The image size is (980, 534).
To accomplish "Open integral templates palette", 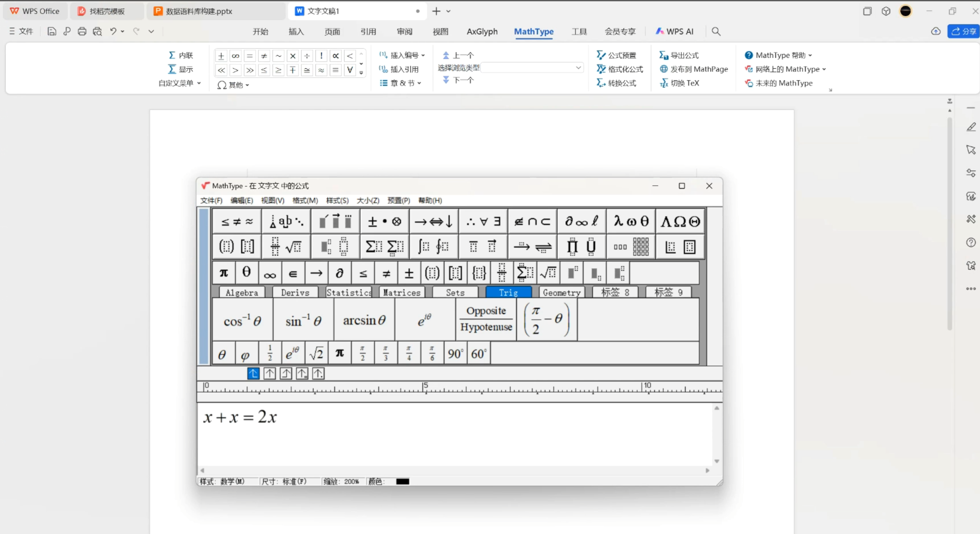I will click(x=434, y=247).
